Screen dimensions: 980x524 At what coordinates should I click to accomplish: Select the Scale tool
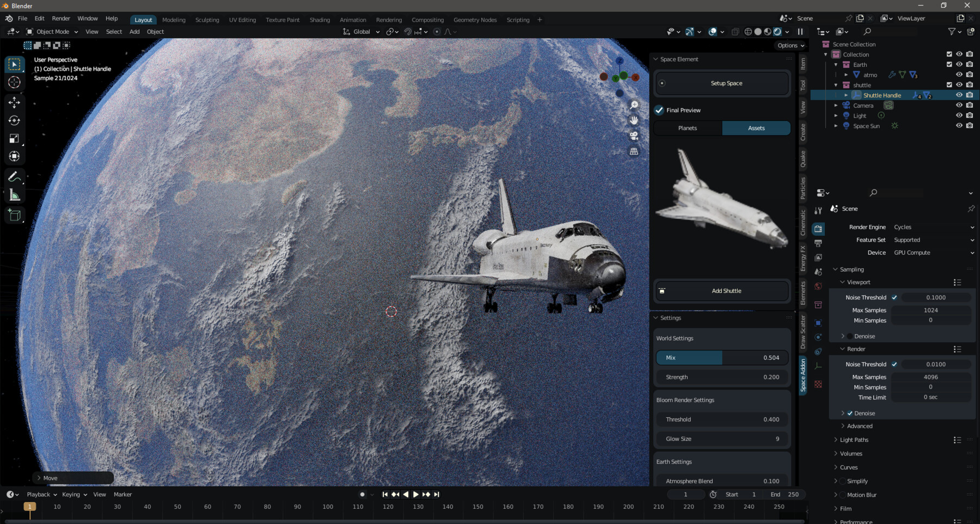pyautogui.click(x=14, y=138)
